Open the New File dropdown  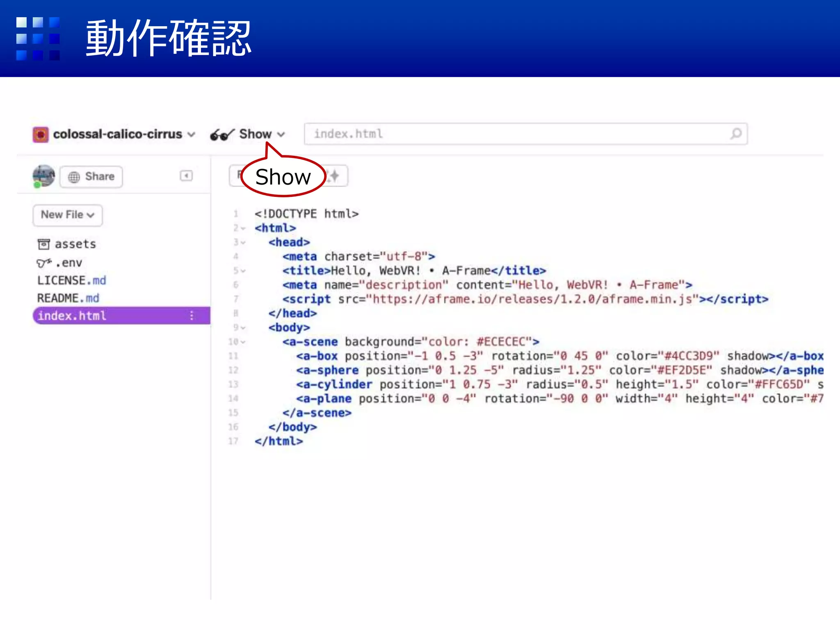[x=68, y=215]
